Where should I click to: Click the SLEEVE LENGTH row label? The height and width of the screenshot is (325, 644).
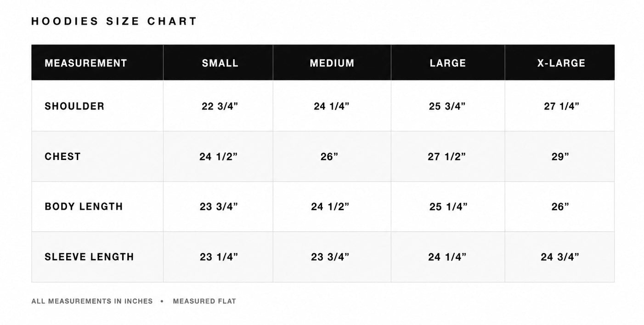(89, 257)
